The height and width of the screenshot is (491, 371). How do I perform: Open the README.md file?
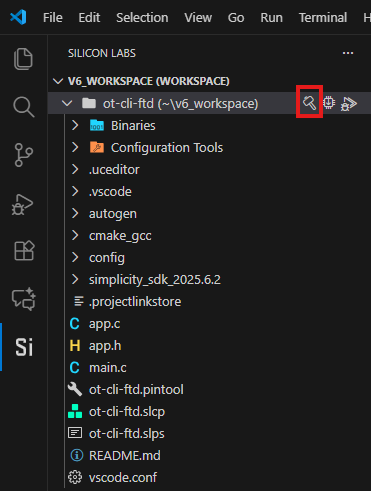click(x=125, y=455)
